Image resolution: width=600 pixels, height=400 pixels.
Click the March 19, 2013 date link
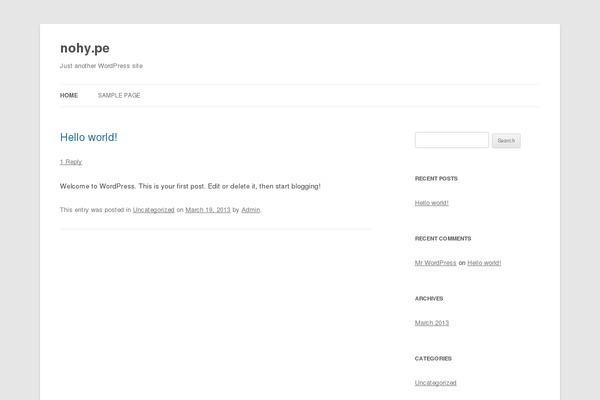coord(208,210)
